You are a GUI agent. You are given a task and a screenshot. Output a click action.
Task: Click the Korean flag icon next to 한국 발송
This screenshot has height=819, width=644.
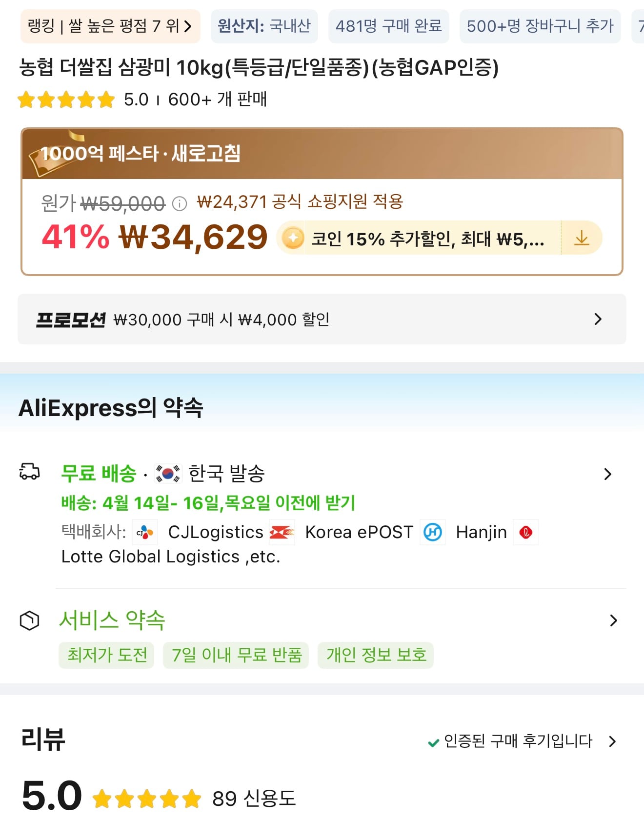166,472
